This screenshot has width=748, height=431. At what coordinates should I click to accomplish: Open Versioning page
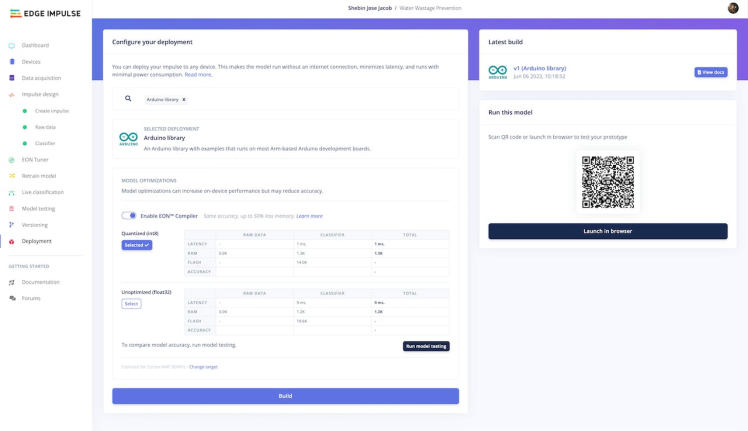tap(34, 225)
